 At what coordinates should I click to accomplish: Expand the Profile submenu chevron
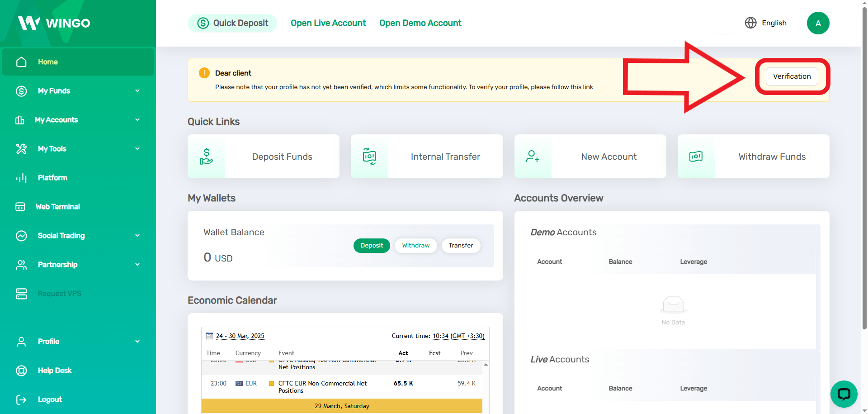(137, 342)
